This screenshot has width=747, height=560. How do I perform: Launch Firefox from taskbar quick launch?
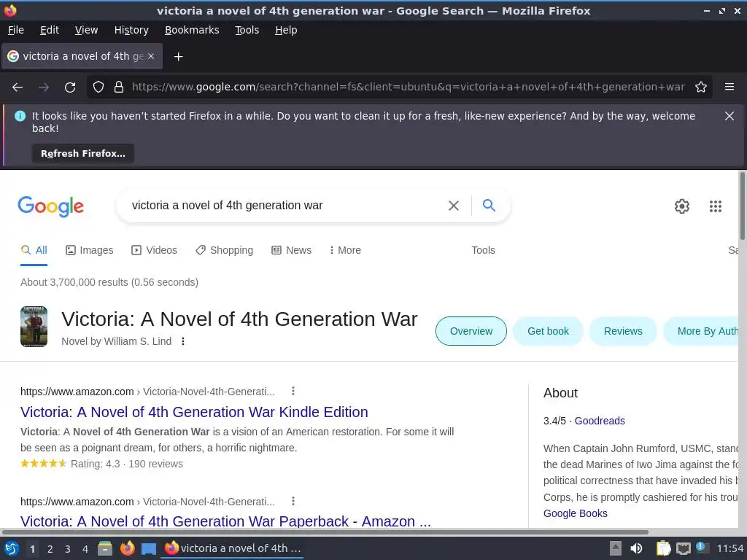coord(127,548)
